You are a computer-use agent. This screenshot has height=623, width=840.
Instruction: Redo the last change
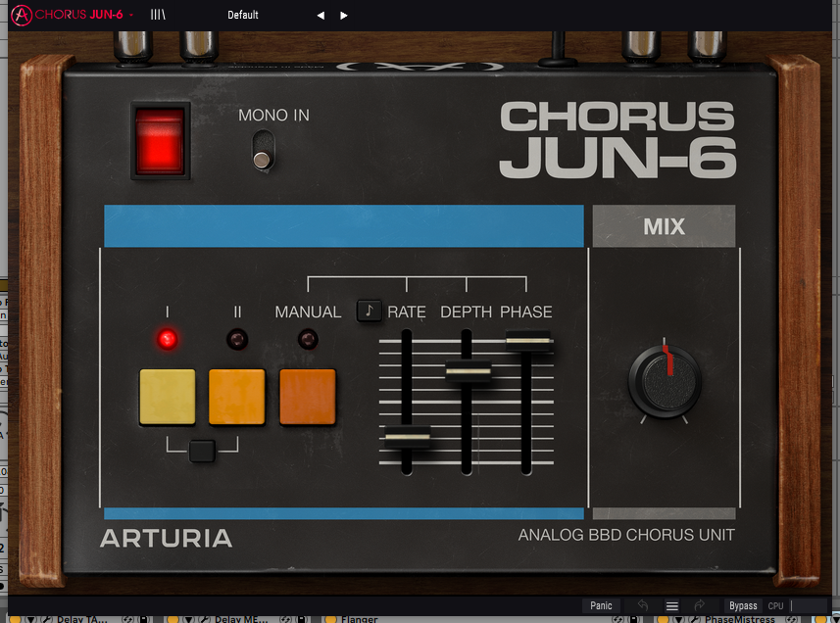700,605
